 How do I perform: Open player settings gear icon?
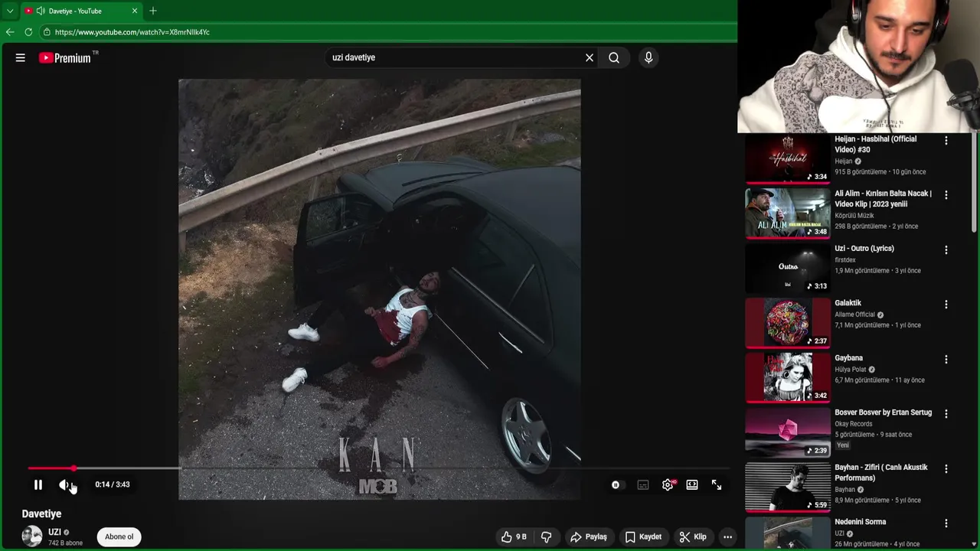tap(668, 484)
